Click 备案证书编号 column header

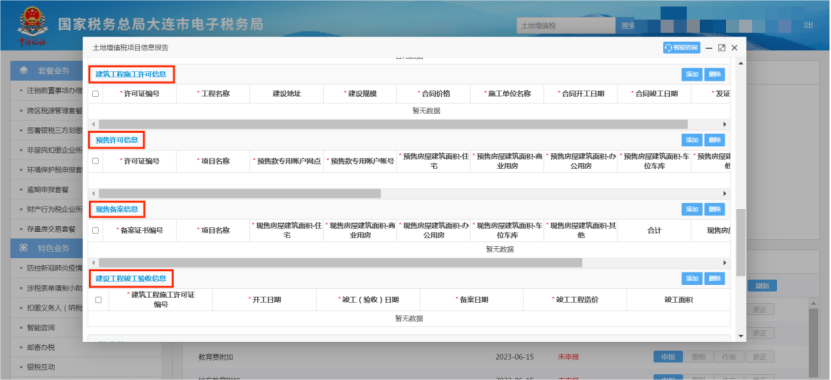coord(139,231)
